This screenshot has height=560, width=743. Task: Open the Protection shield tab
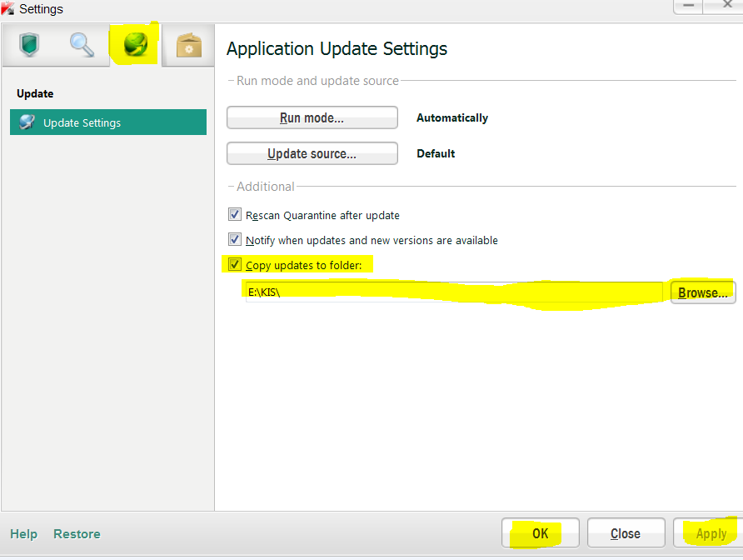(x=29, y=45)
